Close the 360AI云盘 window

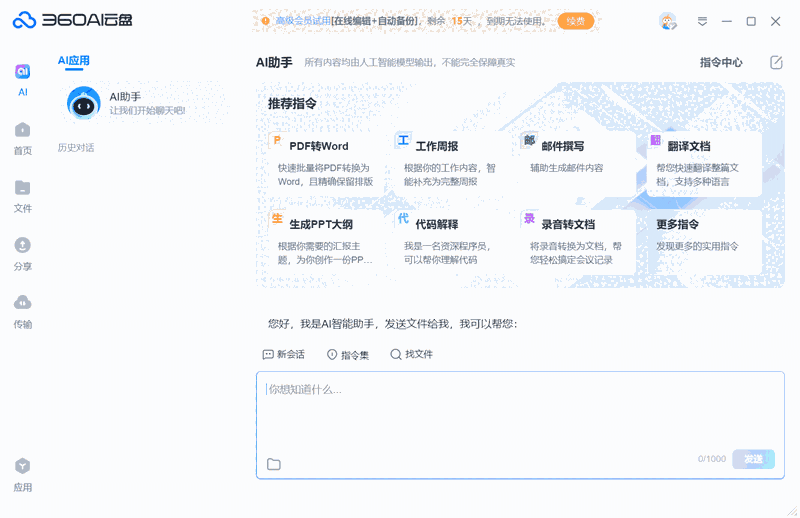[x=776, y=21]
